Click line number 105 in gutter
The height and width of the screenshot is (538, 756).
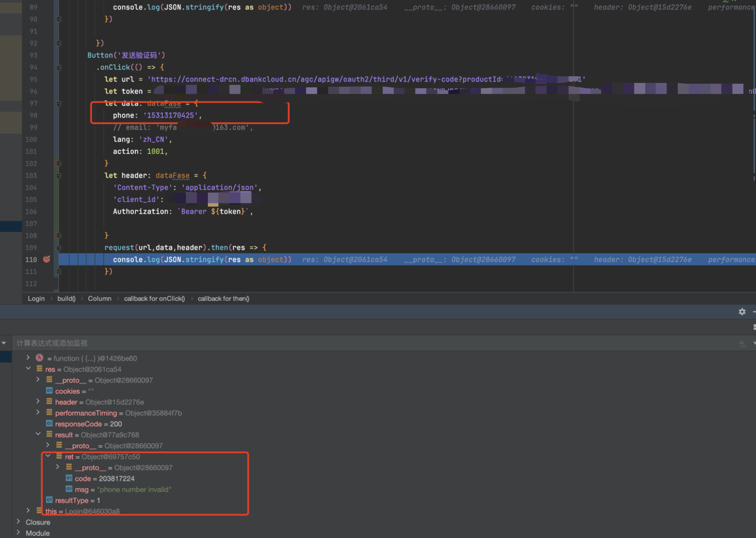(31, 199)
